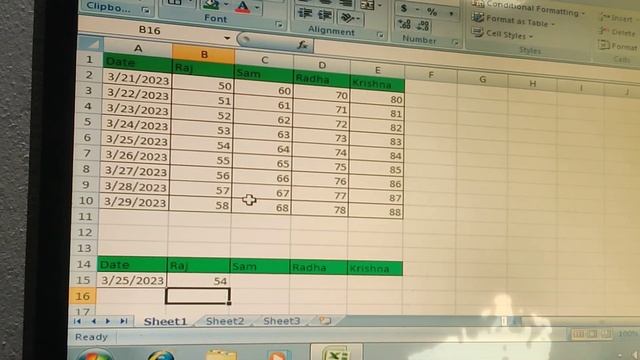Click the Name Box showing B16
The image size is (640, 360).
click(x=149, y=30)
